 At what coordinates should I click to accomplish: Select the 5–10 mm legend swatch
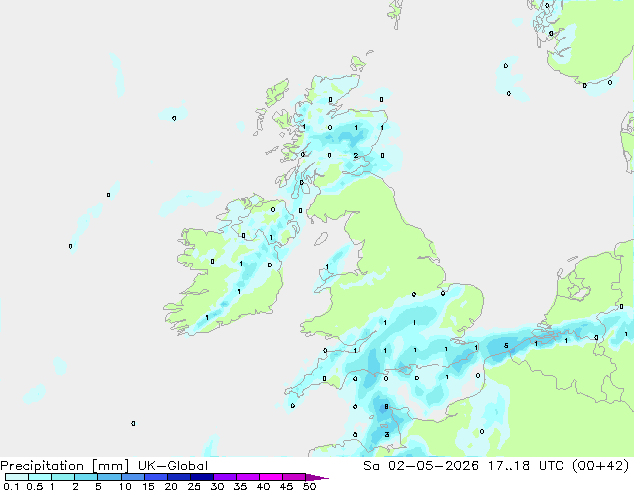[x=109, y=477]
